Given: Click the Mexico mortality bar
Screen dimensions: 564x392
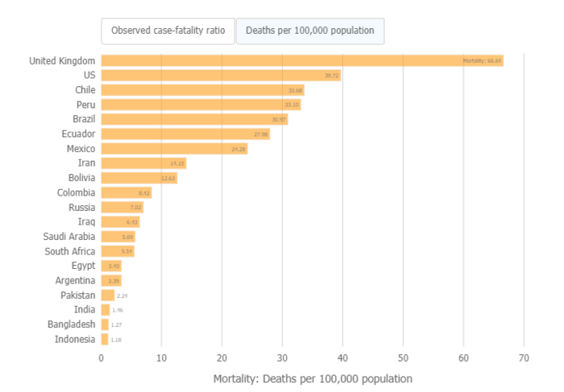Looking at the screenshot, I should point(174,149).
